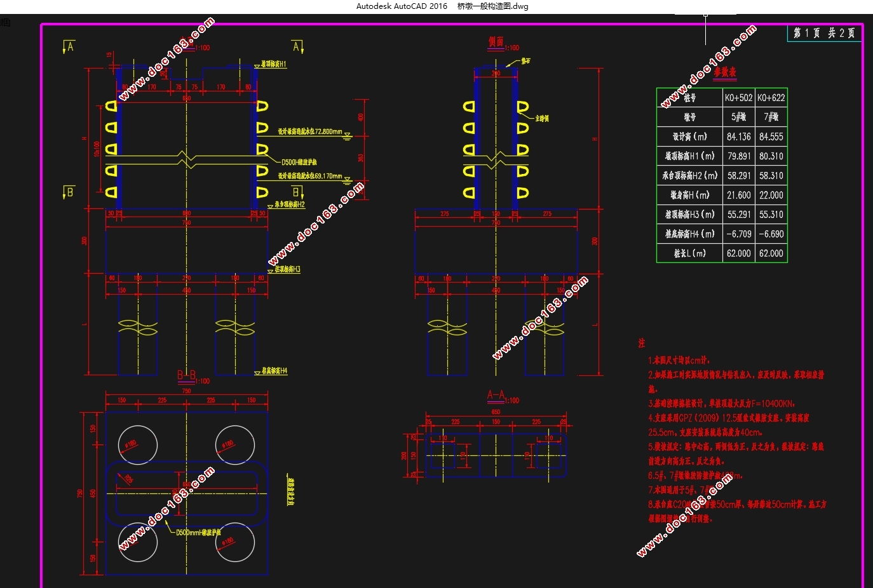Click the 69.170mm lowest navigable water level label

310,176
